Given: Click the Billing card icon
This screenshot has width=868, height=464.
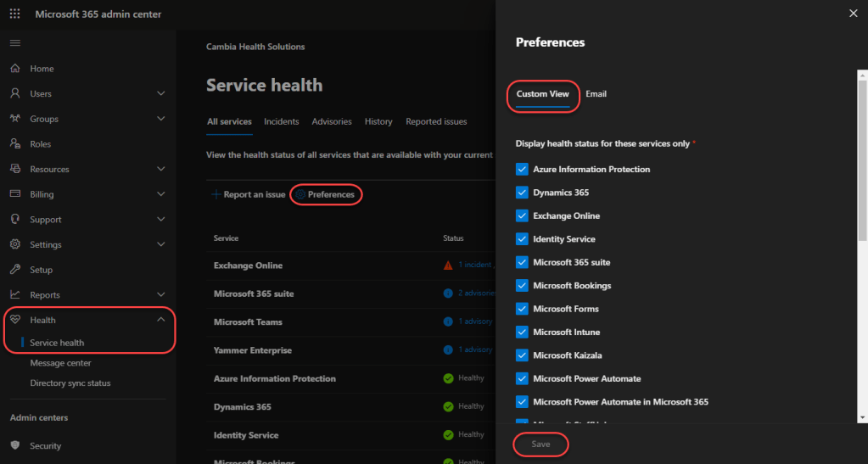Looking at the screenshot, I should pos(15,194).
